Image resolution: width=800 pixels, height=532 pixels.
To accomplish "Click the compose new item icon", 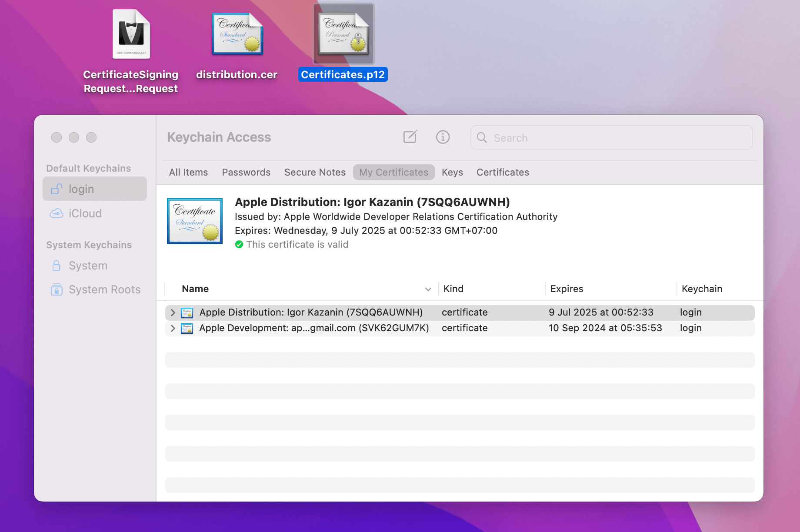I will point(410,137).
